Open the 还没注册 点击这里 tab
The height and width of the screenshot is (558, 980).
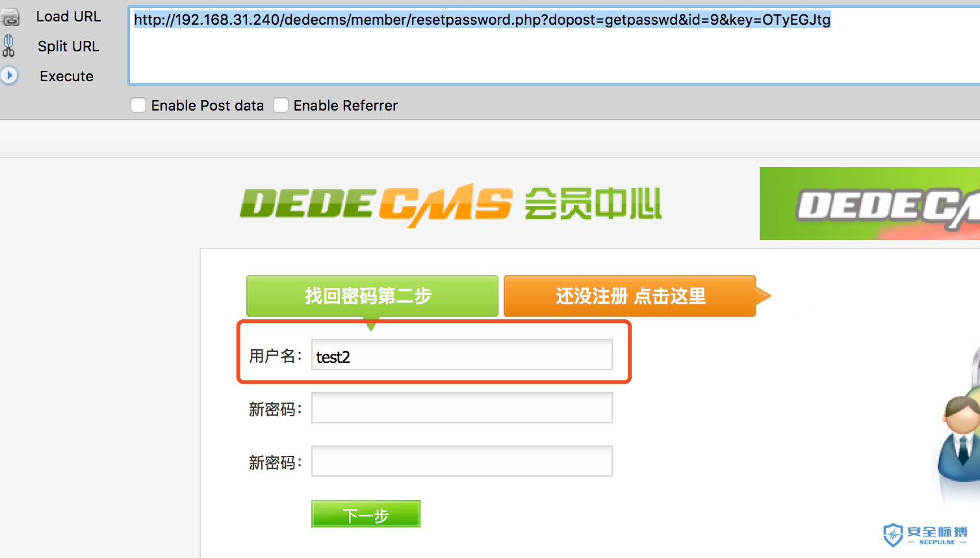point(630,296)
